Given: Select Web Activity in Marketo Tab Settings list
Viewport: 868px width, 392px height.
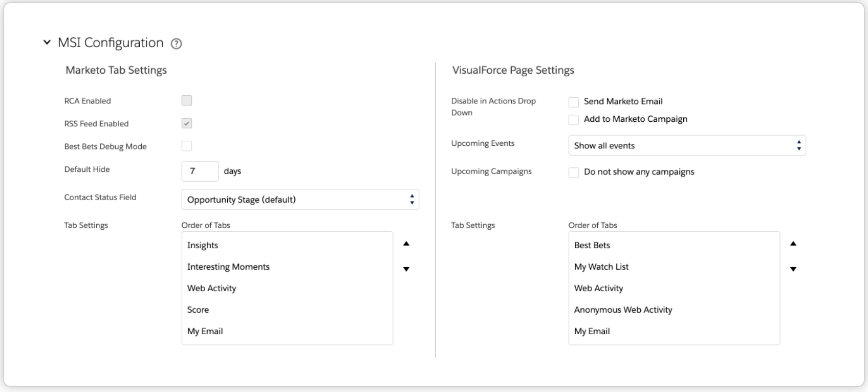Looking at the screenshot, I should point(287,288).
